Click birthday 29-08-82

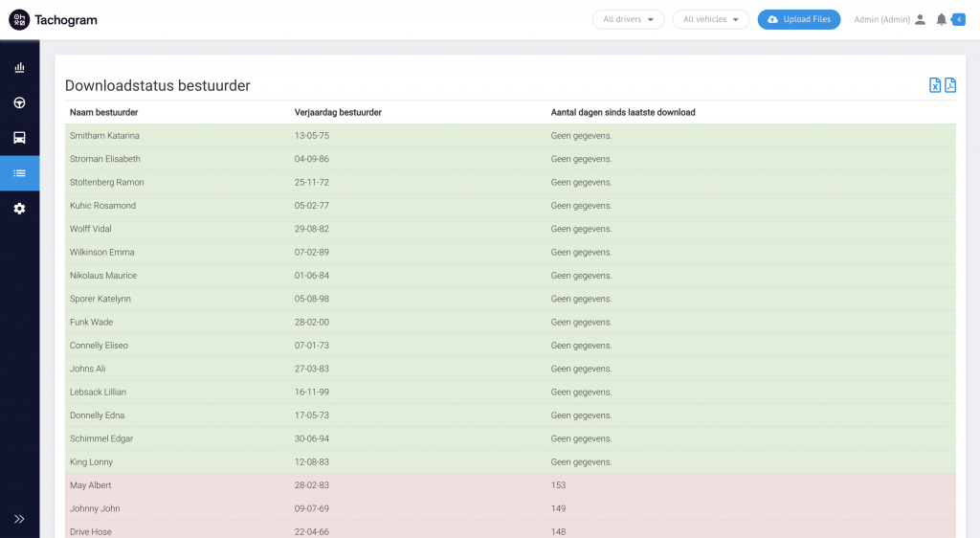click(312, 229)
